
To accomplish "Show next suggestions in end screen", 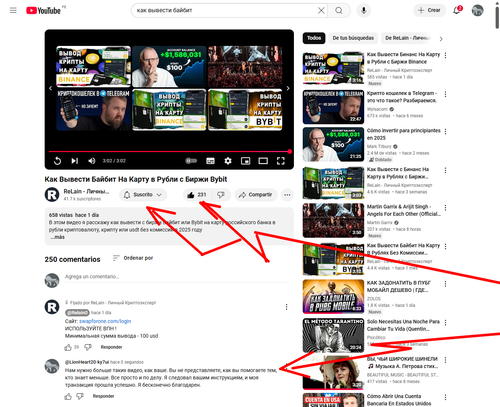I will click(288, 88).
